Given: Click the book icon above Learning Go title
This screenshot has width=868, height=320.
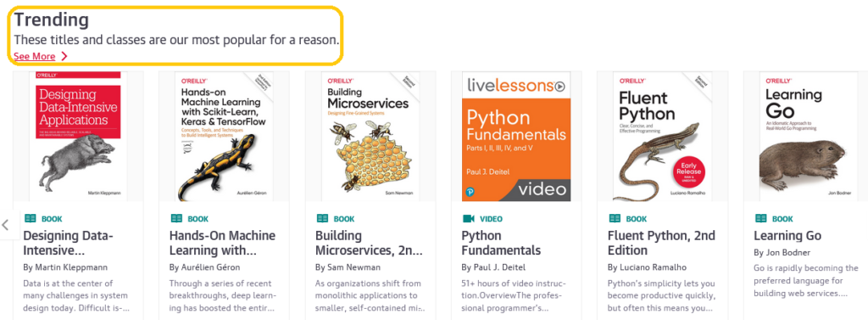Looking at the screenshot, I should click(760, 218).
